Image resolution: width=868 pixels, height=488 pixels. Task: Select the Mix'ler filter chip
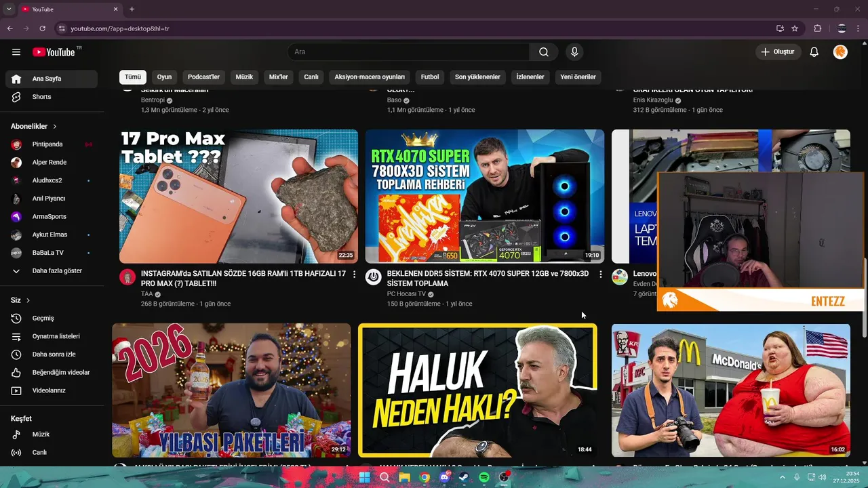[279, 77]
